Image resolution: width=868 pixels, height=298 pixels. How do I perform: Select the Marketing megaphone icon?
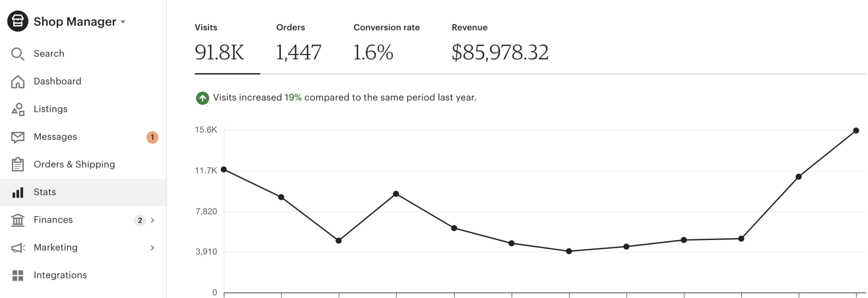coord(17,247)
